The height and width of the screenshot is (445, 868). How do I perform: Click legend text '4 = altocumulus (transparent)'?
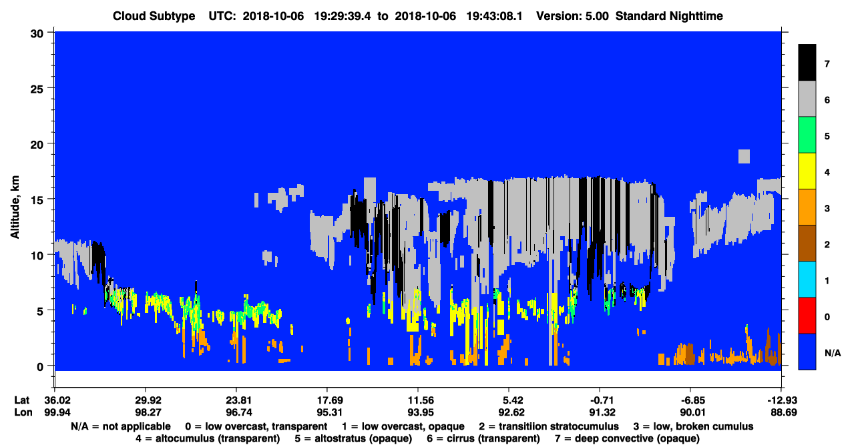point(208,438)
